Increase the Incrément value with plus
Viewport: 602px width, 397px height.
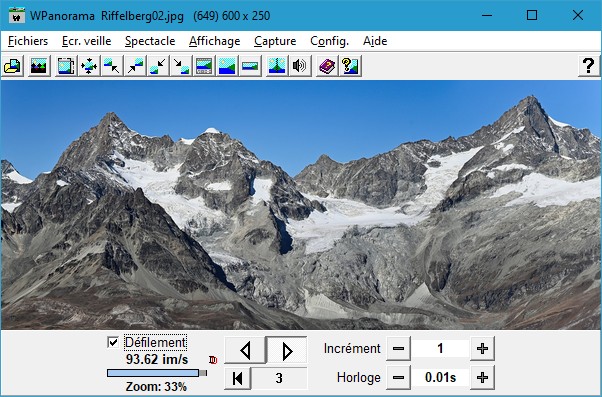coord(482,349)
